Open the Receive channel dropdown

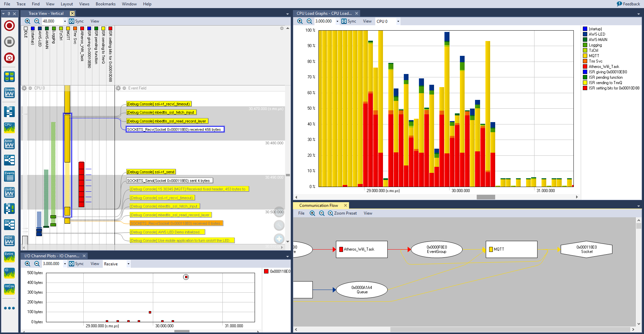pos(128,264)
